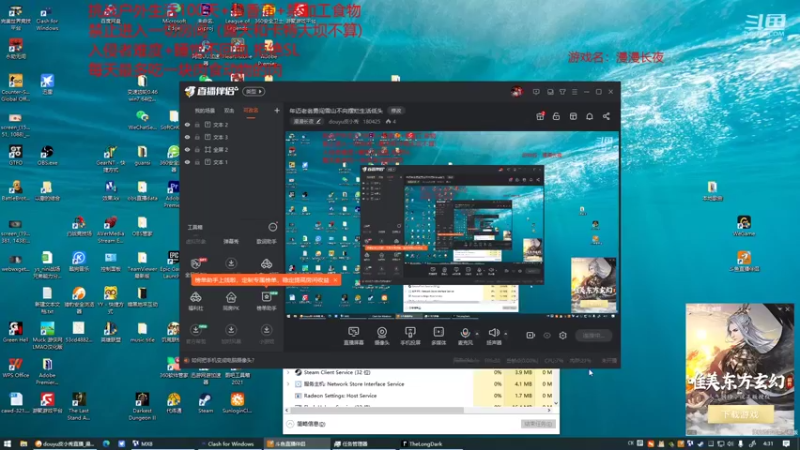The image size is (800, 450).
Task: Close the orange 榜单助手 tooltip
Action: click(x=335, y=280)
